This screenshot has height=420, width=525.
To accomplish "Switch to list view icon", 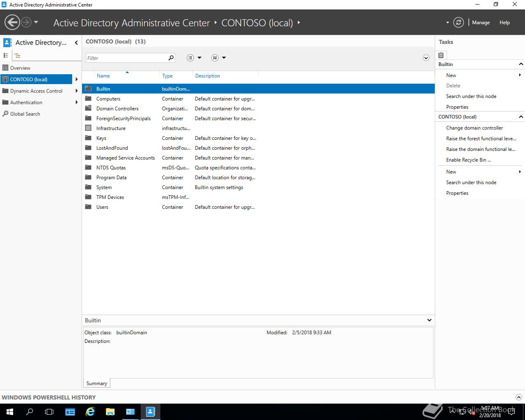I will point(6,55).
